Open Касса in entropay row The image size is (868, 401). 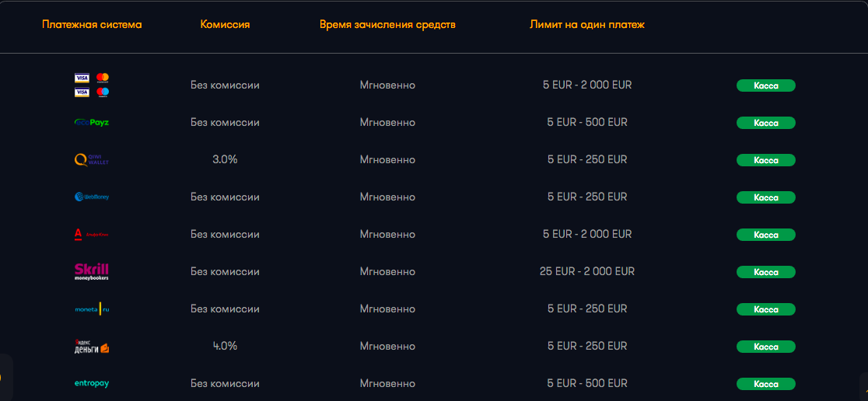click(x=765, y=384)
